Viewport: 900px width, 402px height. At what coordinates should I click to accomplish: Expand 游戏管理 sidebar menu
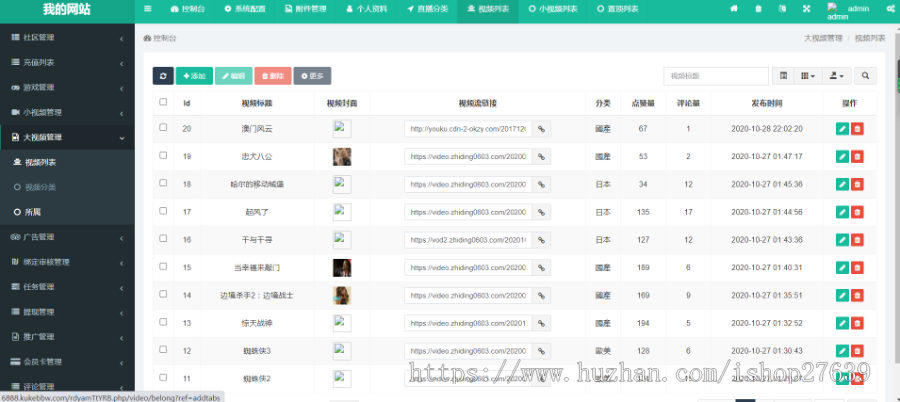(67, 88)
